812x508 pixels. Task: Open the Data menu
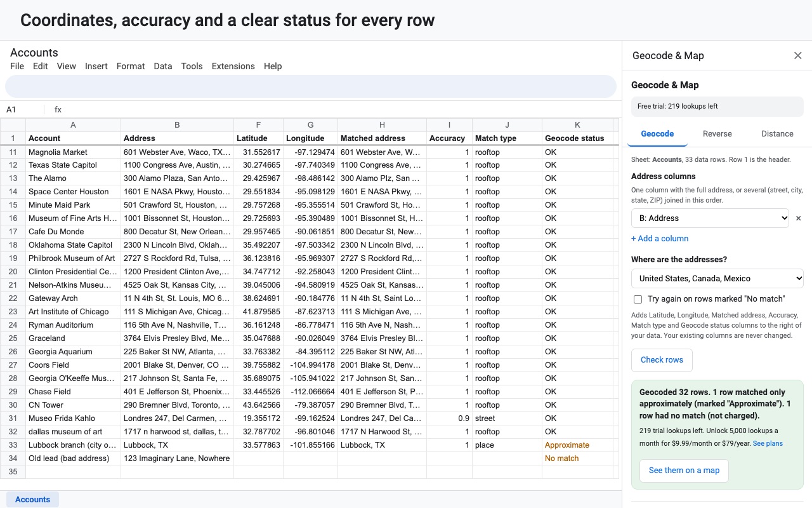(x=163, y=66)
